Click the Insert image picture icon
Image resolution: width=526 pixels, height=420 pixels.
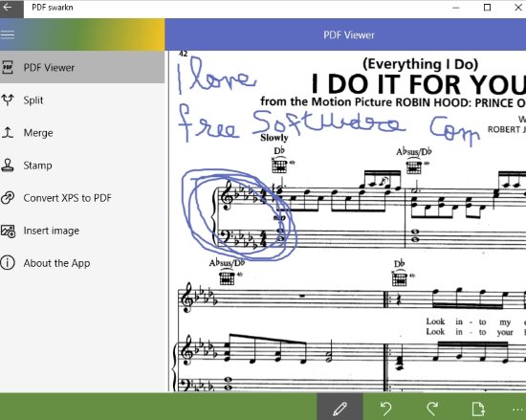(x=8, y=231)
